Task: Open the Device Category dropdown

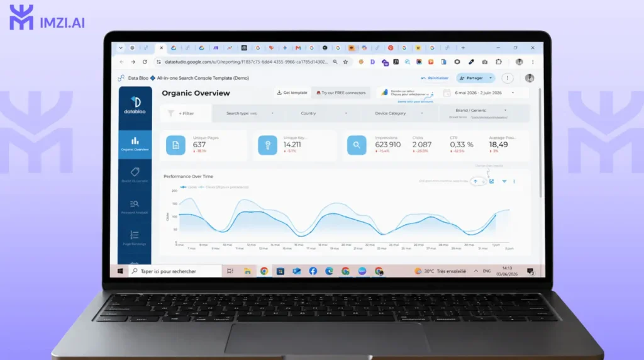Action: coord(399,113)
